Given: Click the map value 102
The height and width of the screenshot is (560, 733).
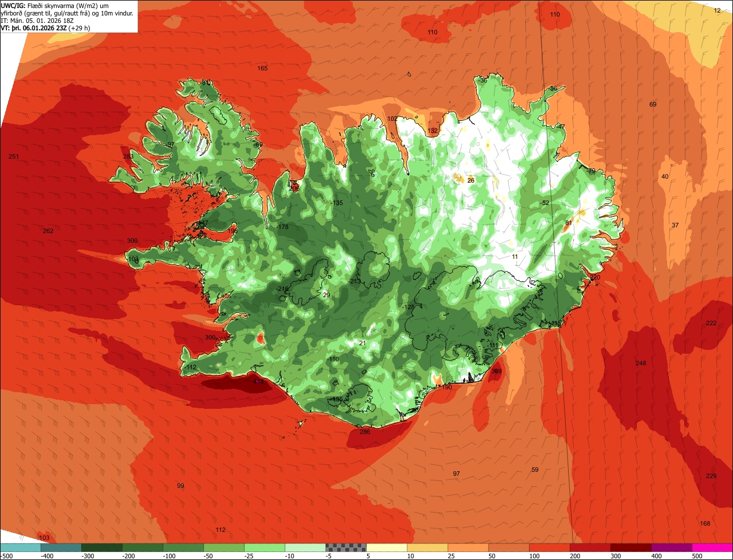Looking at the screenshot, I should pyautogui.click(x=392, y=119).
